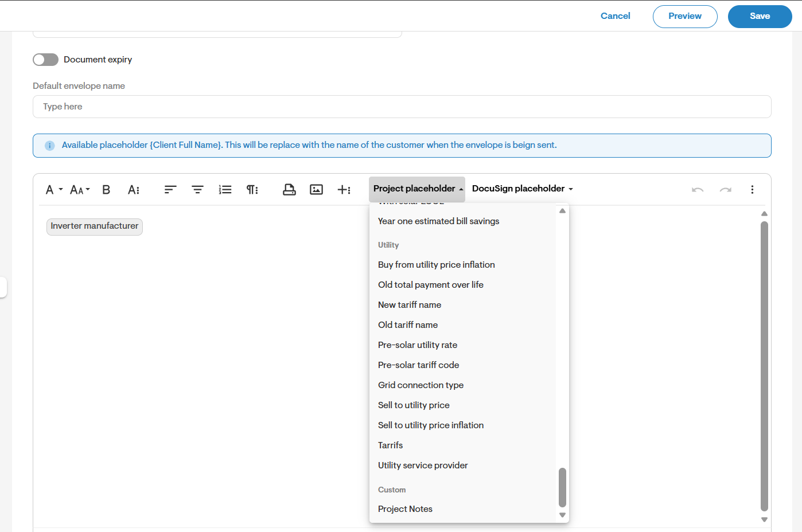Screen dimensions: 802x532
Task: Select the Tarrifs placeholder
Action: click(390, 445)
